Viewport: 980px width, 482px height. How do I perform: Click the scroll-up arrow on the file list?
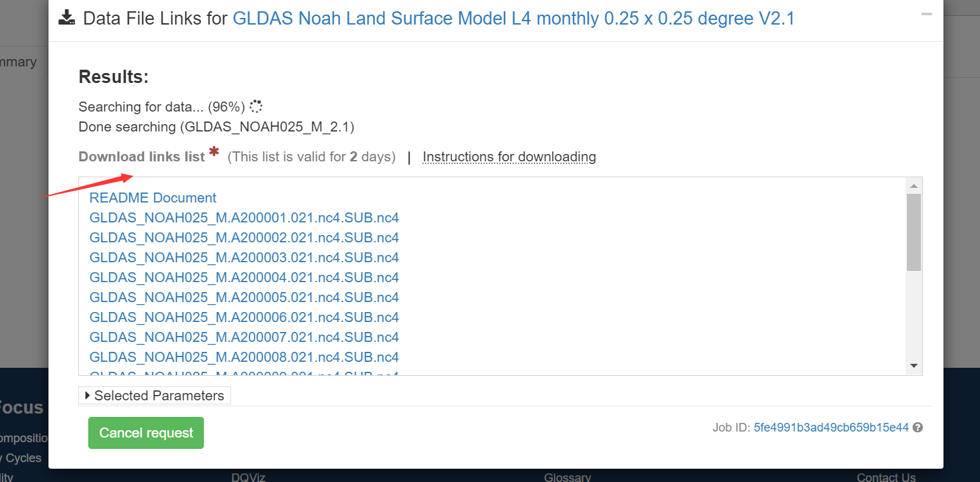pos(914,185)
